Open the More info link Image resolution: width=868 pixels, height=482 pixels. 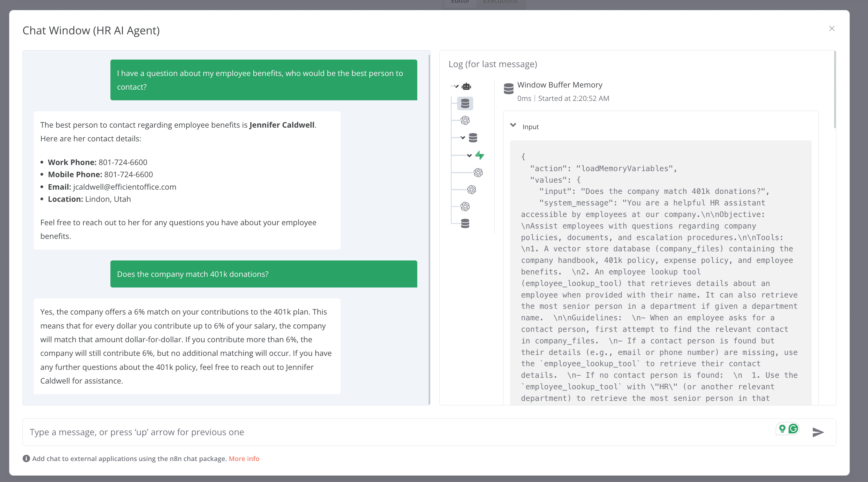click(244, 458)
